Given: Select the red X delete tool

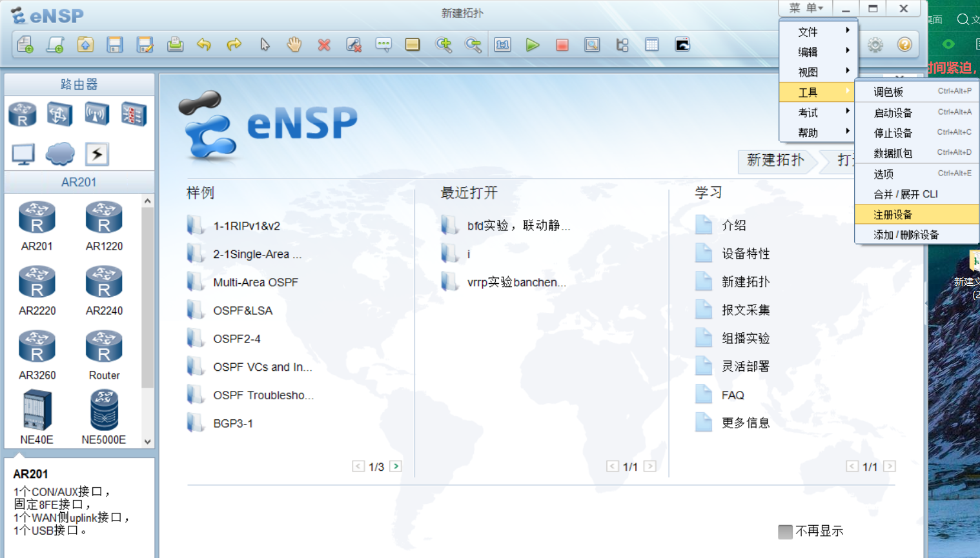Looking at the screenshot, I should pos(323,45).
